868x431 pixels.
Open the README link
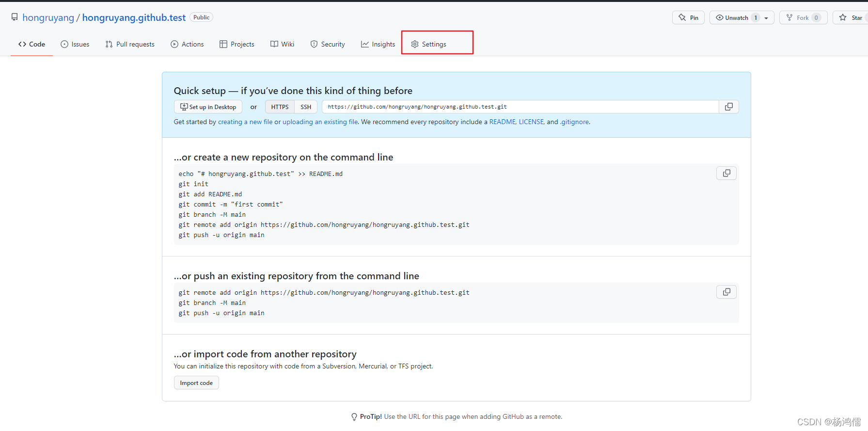point(502,122)
